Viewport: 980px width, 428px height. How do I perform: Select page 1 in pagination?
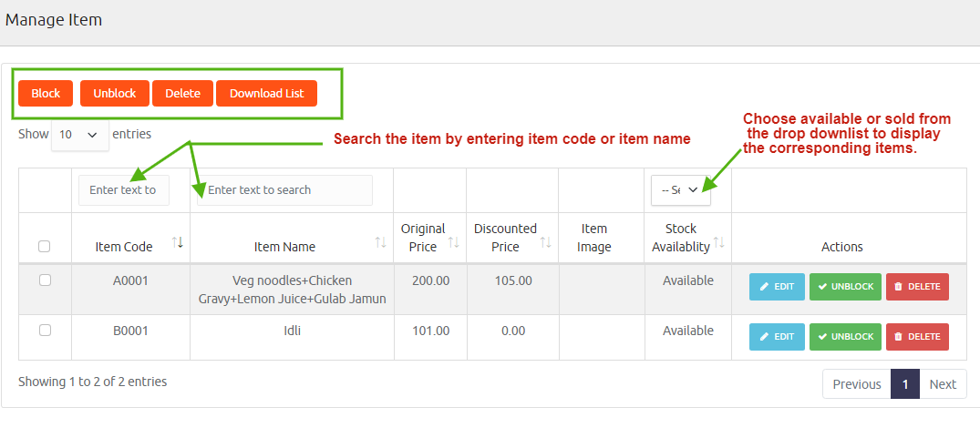tap(904, 384)
